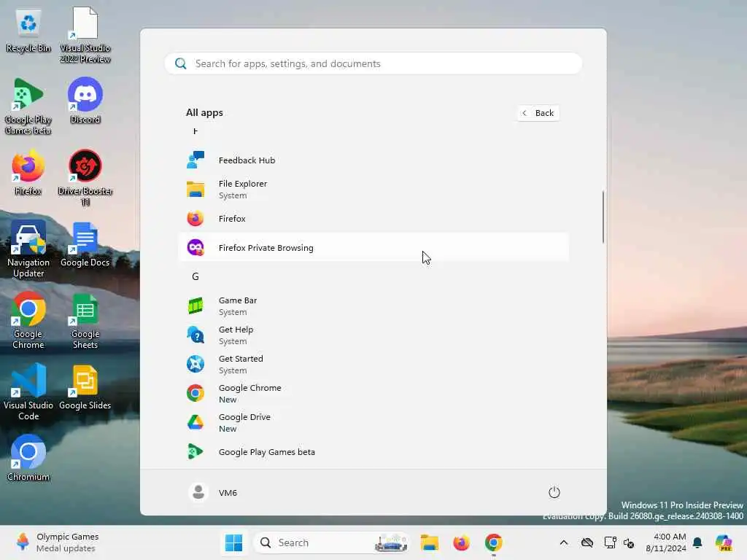Open Google Drive from the apps list
Image resolution: width=747 pixels, height=560 pixels.
tap(373, 422)
